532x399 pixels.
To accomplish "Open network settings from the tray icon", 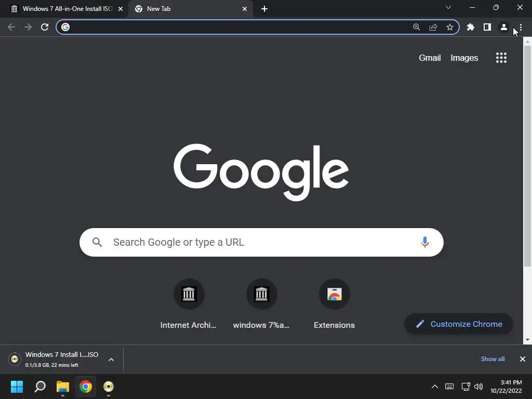I will (465, 387).
